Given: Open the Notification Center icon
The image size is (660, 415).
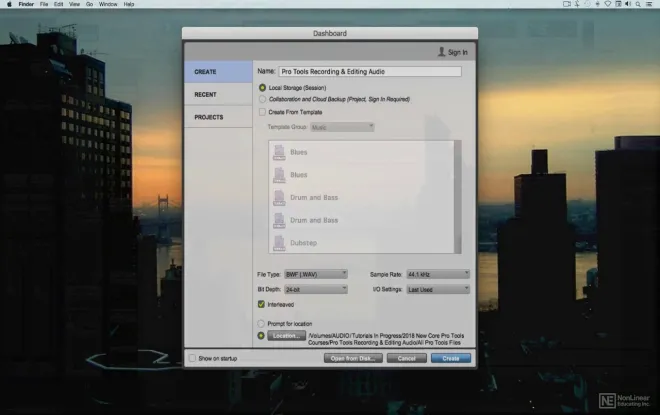Looking at the screenshot, I should pos(649,4).
